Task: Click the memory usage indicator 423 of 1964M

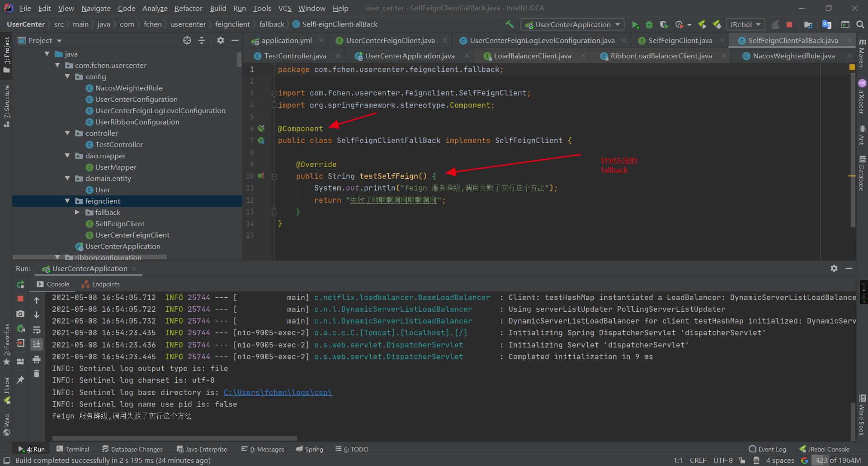Action: pos(838,460)
